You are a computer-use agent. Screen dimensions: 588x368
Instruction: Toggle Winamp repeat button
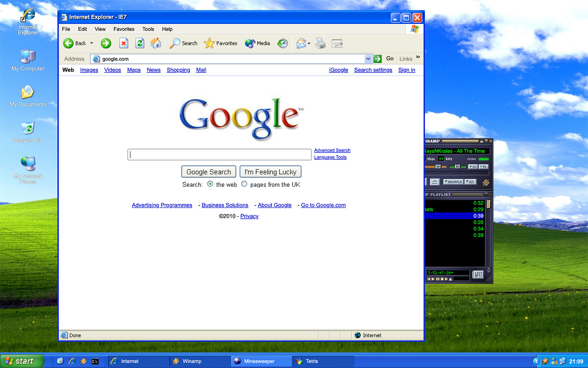[470, 182]
